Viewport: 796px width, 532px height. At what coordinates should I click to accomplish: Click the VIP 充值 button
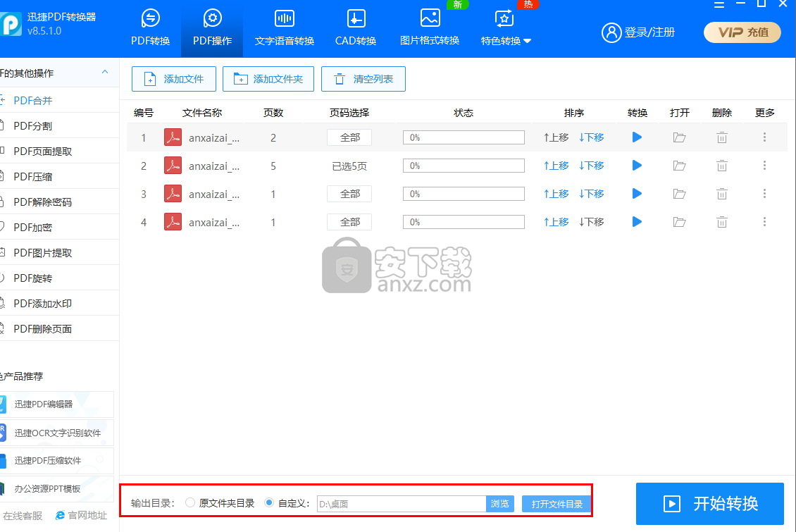(742, 32)
